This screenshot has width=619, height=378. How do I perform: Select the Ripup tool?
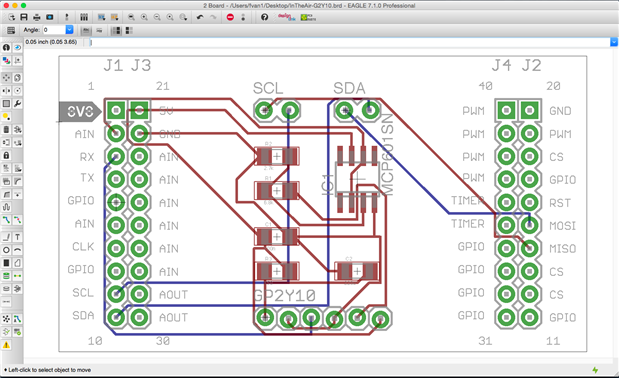click(x=17, y=220)
